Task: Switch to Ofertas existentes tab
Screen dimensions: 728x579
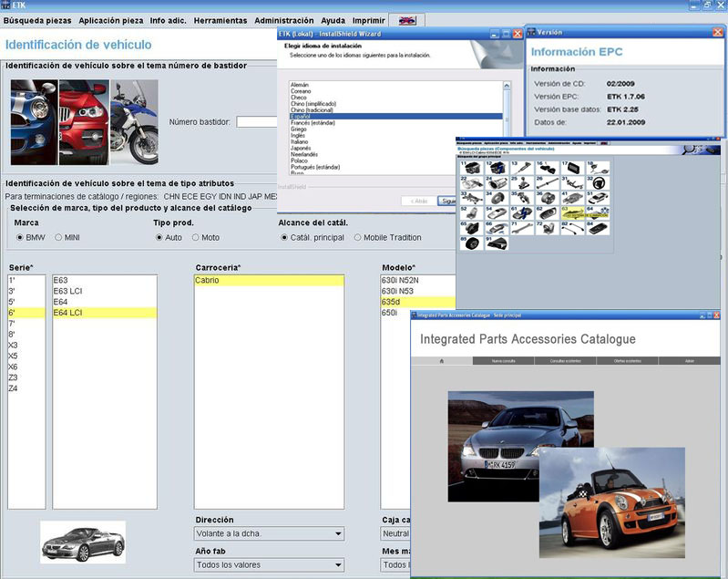Action: click(627, 360)
